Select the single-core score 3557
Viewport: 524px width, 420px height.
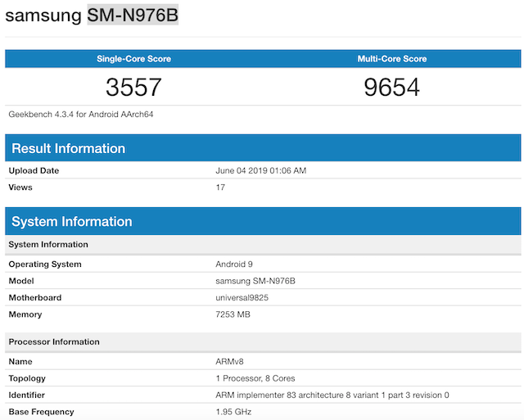133,88
